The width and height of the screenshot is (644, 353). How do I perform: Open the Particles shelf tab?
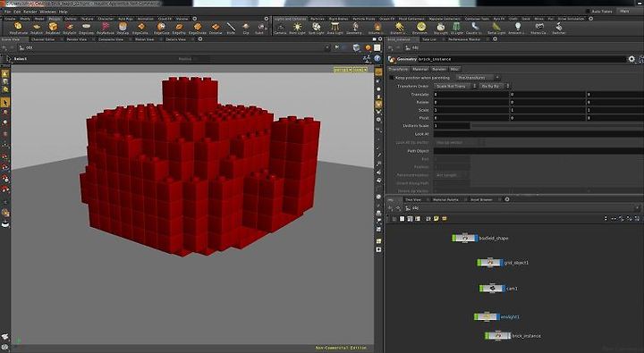coord(317,19)
